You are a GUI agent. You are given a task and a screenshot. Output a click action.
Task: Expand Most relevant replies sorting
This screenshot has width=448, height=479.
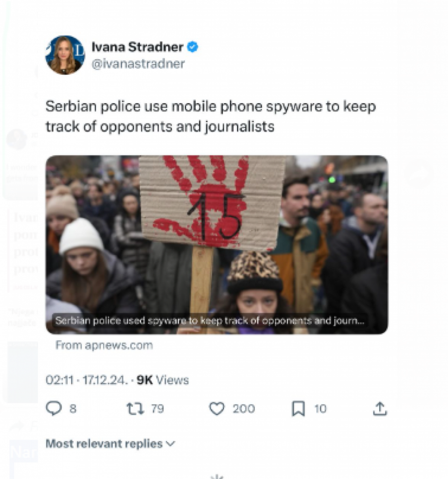pos(110,444)
